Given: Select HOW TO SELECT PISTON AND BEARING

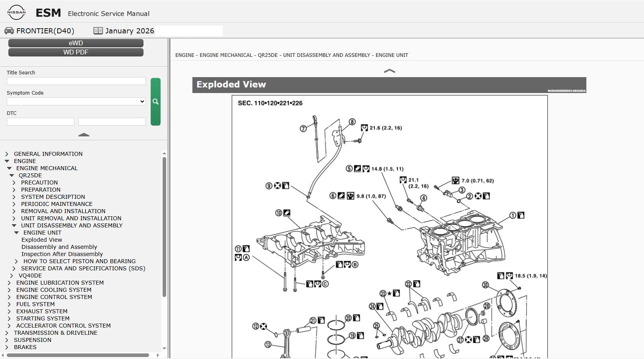Looking at the screenshot, I should pyautogui.click(x=80, y=261).
